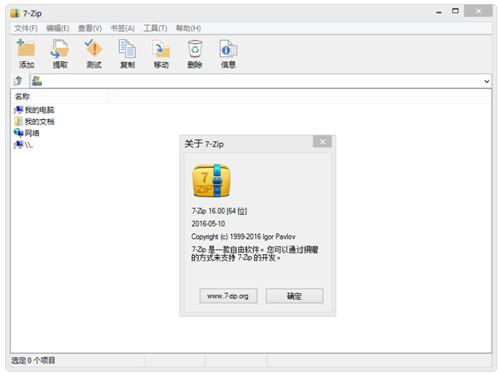This screenshot has height=374, width=500.
Task: Expand the address bar dropdown arrow
Action: (487, 81)
